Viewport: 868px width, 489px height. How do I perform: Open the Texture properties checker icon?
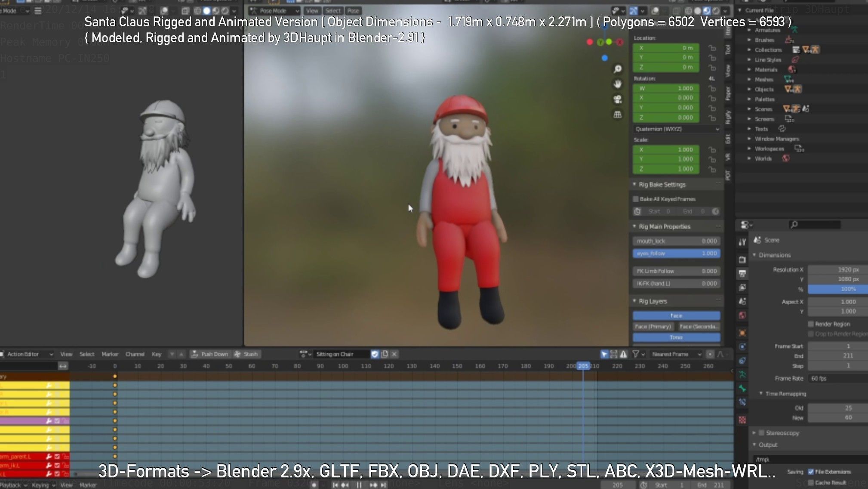tap(742, 420)
